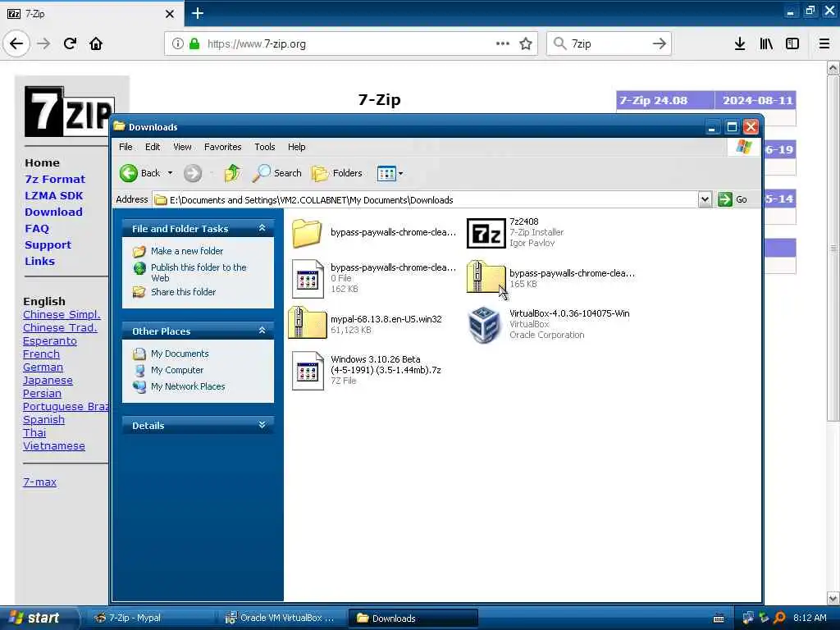
Task: Click browser back arrow in Mypal
Action: coord(16,43)
